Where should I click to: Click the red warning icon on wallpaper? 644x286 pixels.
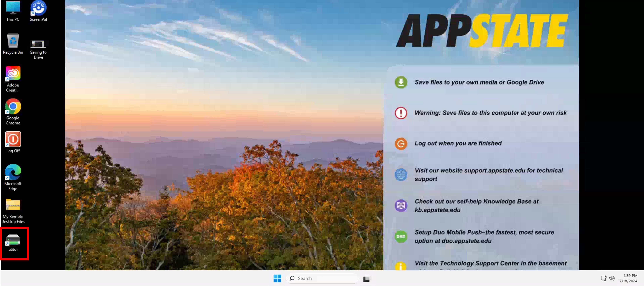point(401,113)
